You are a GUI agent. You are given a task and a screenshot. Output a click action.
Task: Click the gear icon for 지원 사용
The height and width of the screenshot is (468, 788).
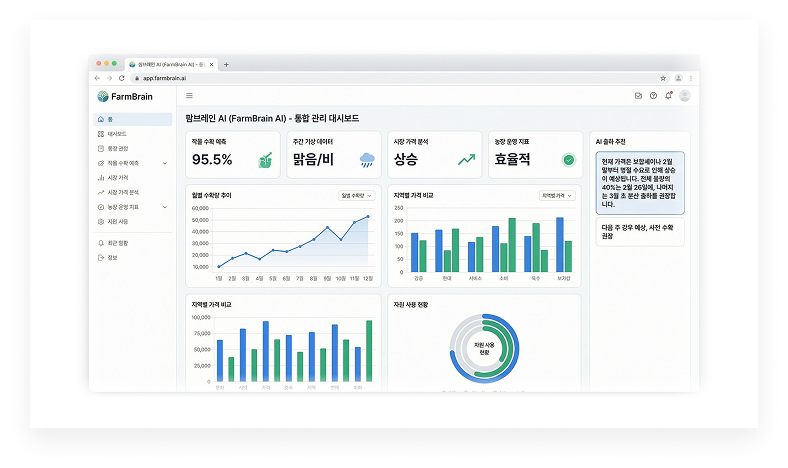(101, 222)
